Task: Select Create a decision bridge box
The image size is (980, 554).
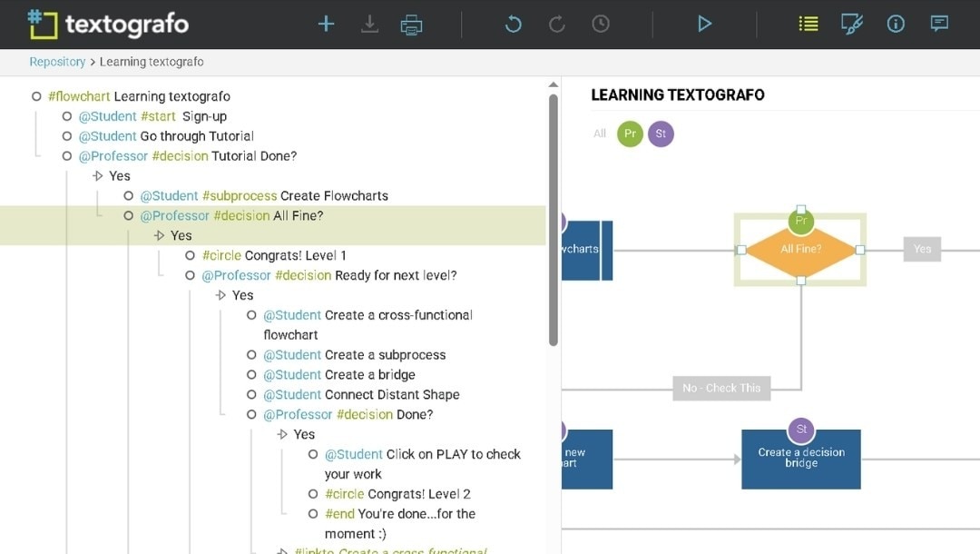Action: pos(800,459)
